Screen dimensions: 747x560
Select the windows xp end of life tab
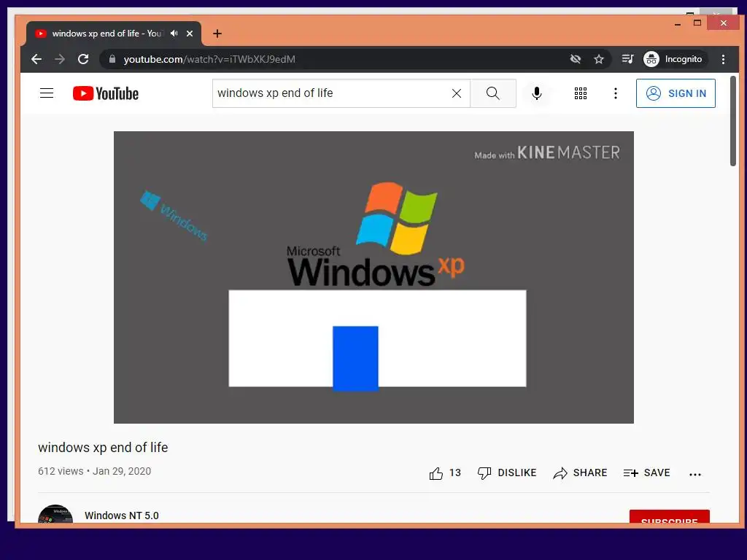tap(113, 34)
